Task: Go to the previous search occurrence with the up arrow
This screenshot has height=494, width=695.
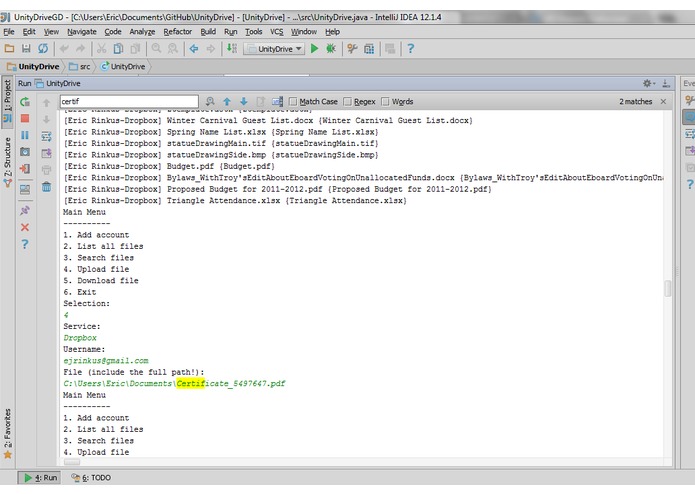Action: tap(227, 101)
